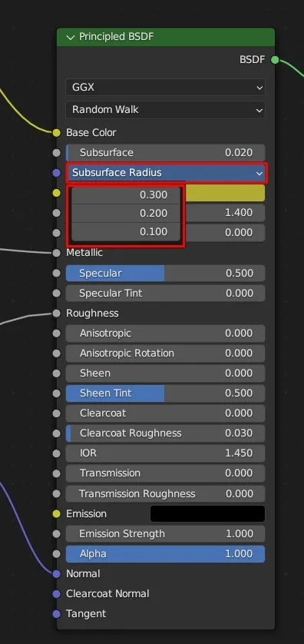304x644 pixels.
Task: Adjust the Subsurface slider set to 0.020
Action: pyautogui.click(x=165, y=153)
